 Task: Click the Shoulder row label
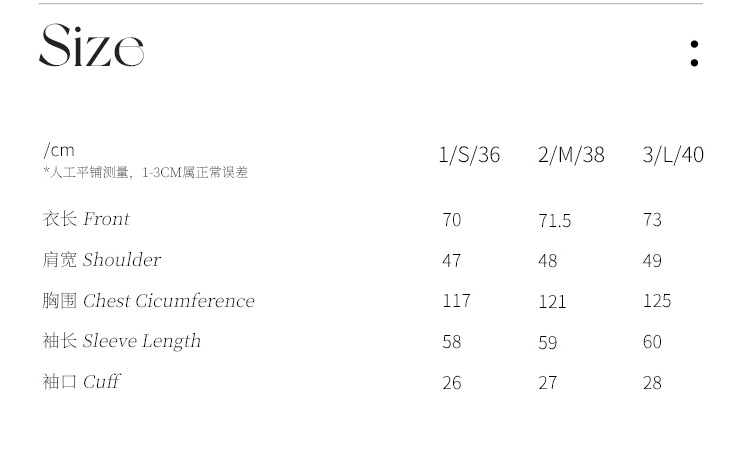[101, 260]
